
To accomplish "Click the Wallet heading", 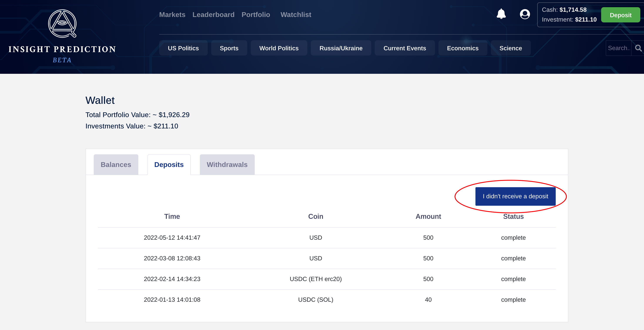I will point(100,100).
